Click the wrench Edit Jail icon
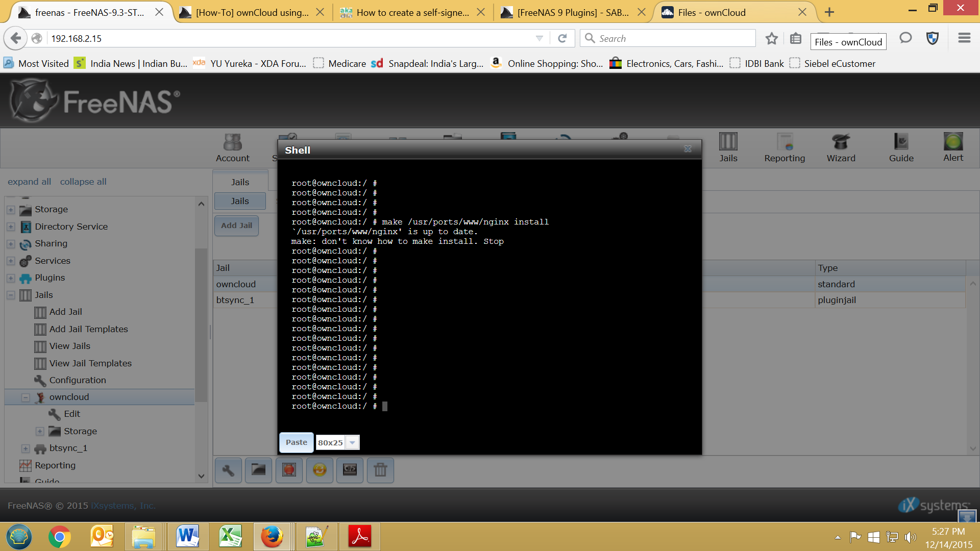Viewport: 980px width, 551px height. tap(228, 470)
